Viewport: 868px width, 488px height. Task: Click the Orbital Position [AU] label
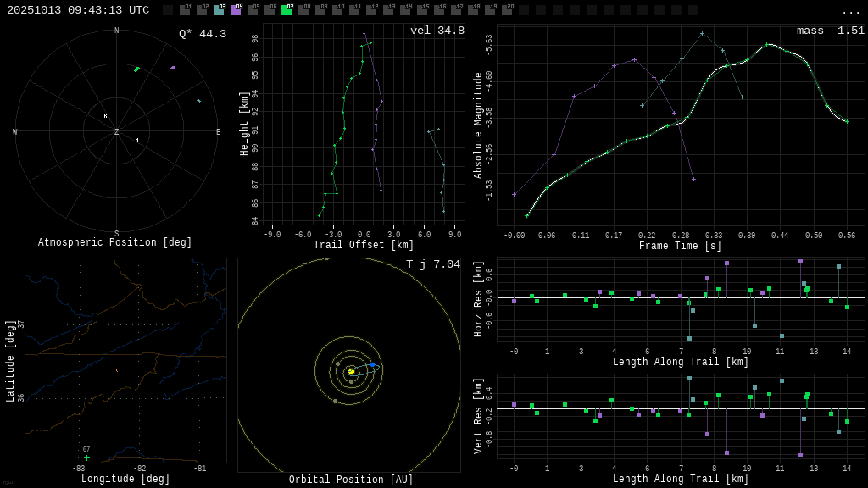[x=351, y=480]
